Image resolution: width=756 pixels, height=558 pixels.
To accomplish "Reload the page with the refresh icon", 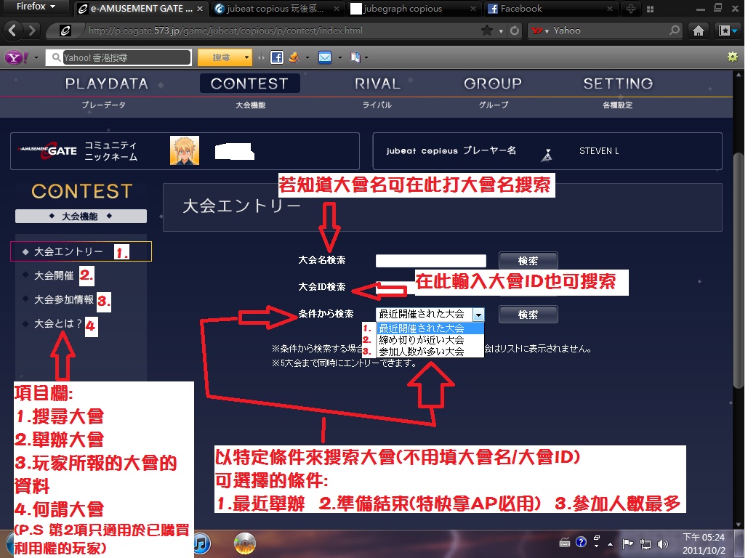I will click(515, 31).
